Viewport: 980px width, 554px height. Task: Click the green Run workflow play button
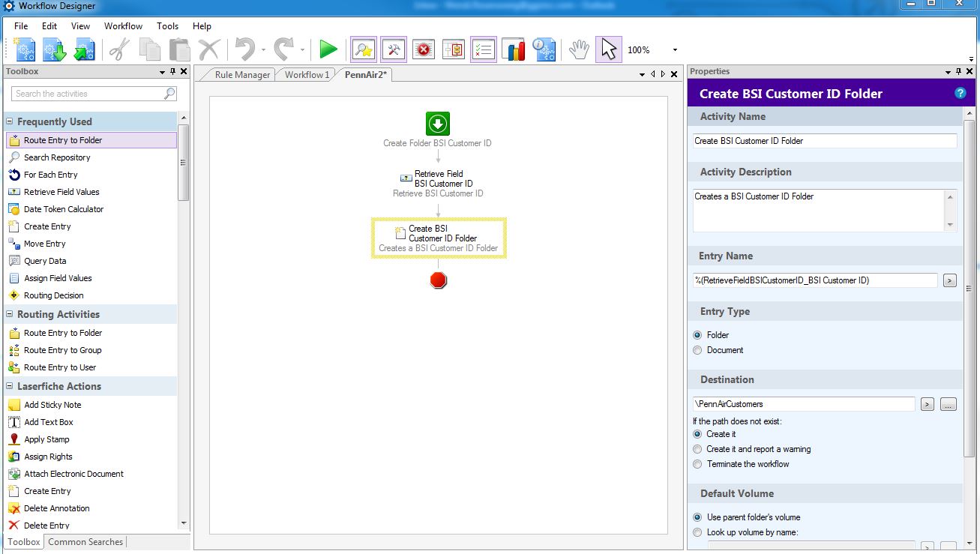click(x=328, y=49)
